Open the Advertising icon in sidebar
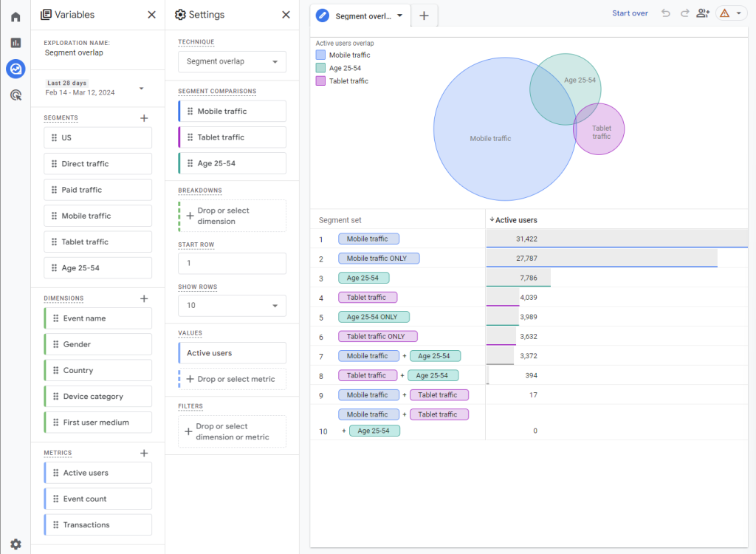 coord(16,95)
